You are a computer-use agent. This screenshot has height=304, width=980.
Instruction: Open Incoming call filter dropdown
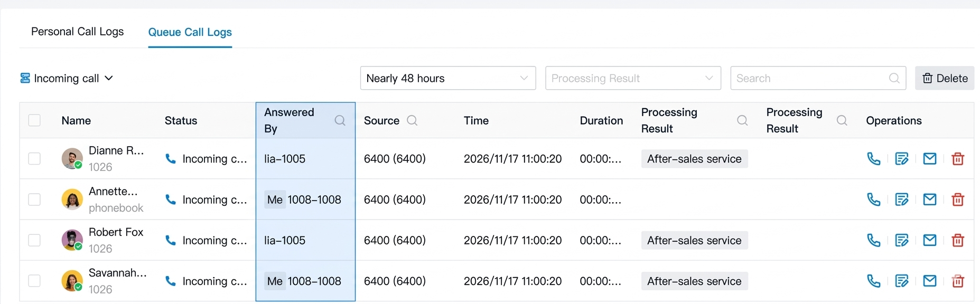pos(67,78)
